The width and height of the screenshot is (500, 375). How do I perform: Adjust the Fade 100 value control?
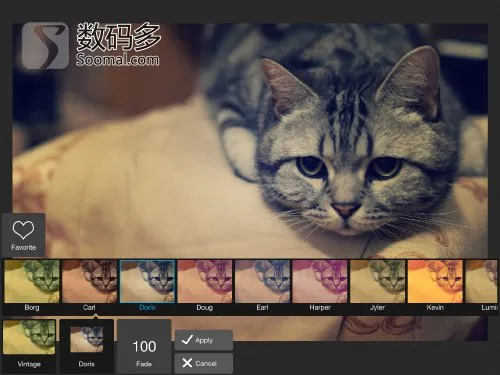[x=144, y=346]
